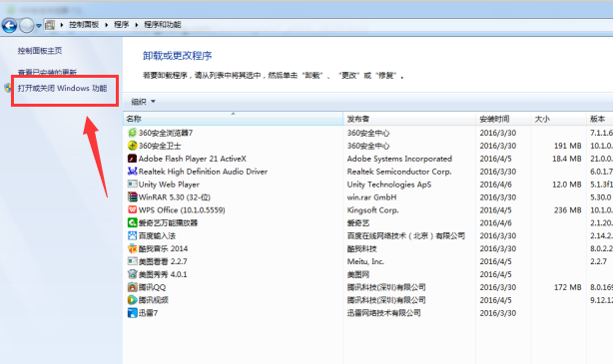
Task: Select the 美图看看 2.2.7 icon
Action: coord(132,261)
